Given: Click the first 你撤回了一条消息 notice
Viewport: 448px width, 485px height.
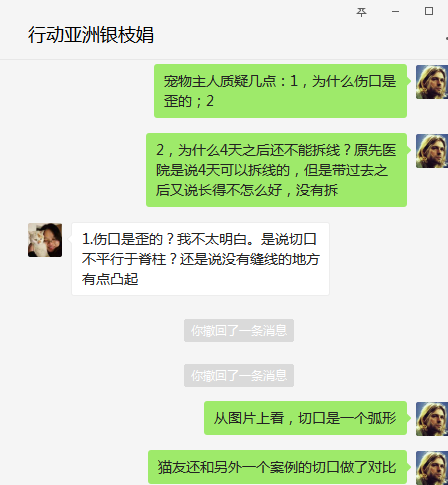Looking at the screenshot, I should tap(239, 330).
